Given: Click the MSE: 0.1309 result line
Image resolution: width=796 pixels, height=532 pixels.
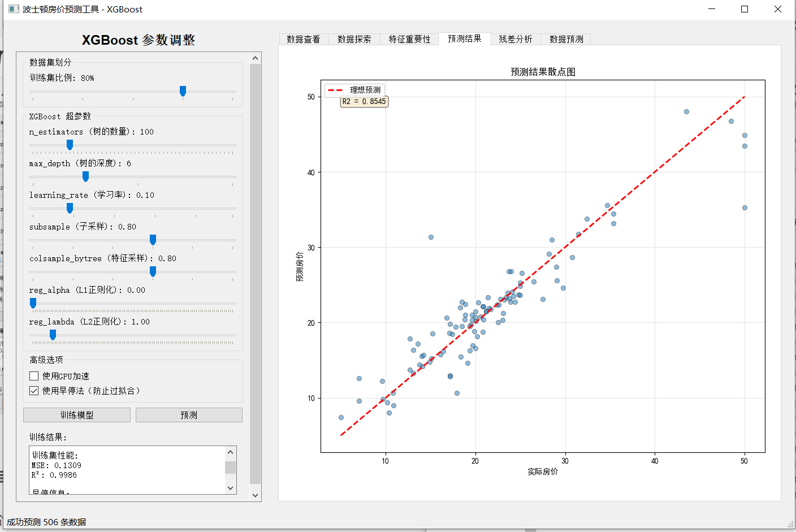Looking at the screenshot, I should coord(57,465).
